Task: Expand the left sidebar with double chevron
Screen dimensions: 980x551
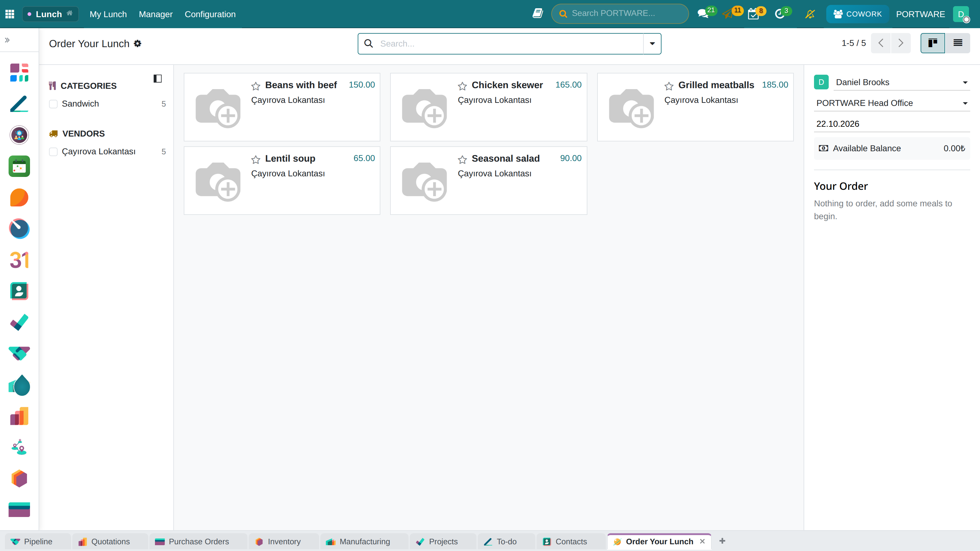Action: (7, 40)
